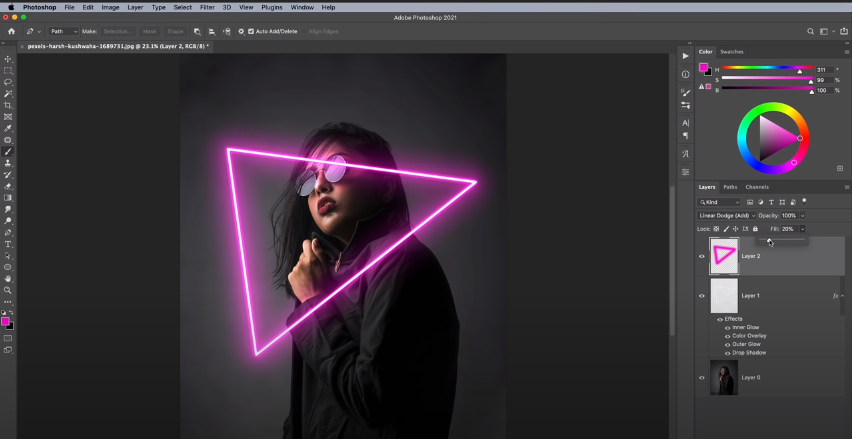Toggle the Auto Add/Delete checkbox

[251, 31]
